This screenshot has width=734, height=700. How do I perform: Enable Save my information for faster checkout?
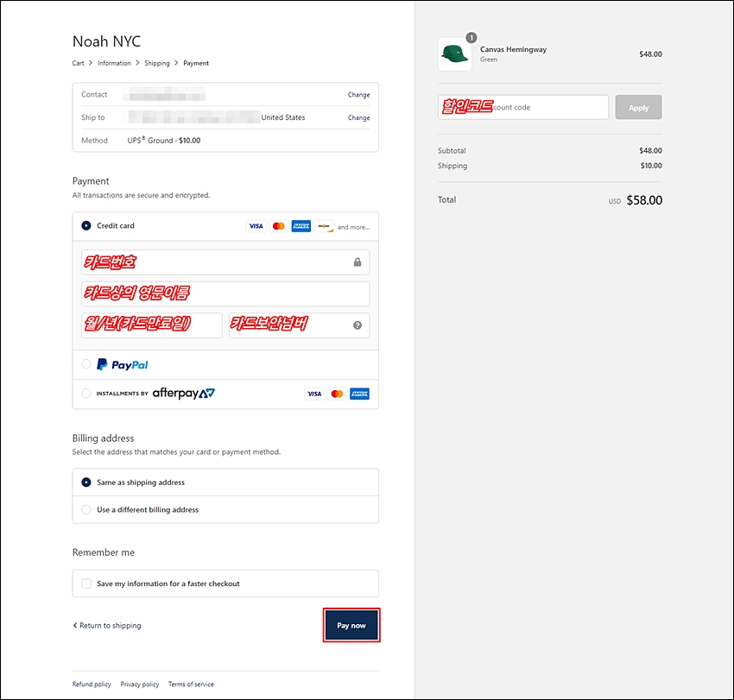pos(86,583)
